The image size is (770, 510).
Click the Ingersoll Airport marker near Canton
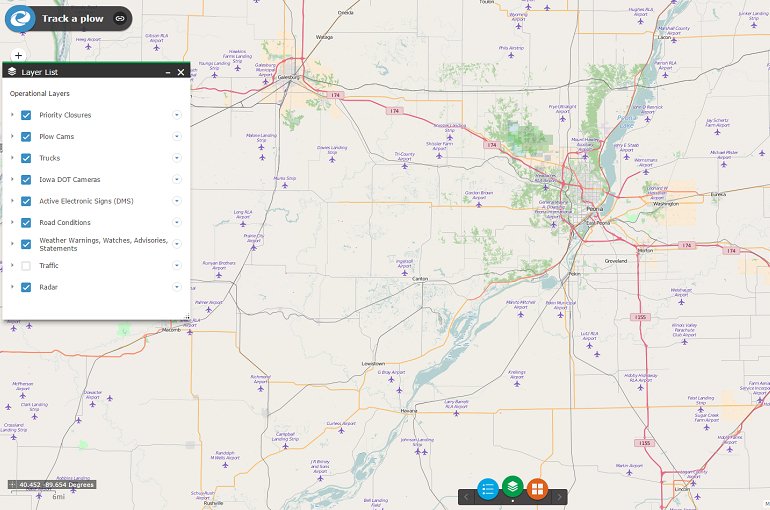click(x=404, y=272)
